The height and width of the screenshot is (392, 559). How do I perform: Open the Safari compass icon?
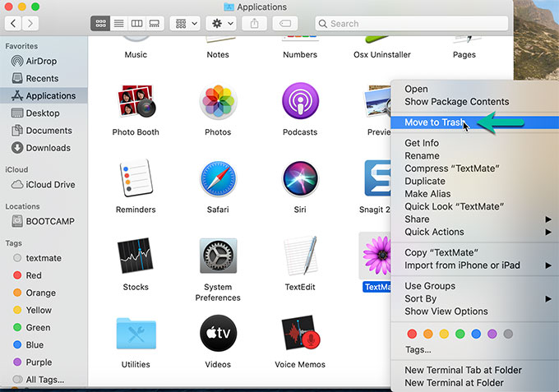click(x=218, y=178)
